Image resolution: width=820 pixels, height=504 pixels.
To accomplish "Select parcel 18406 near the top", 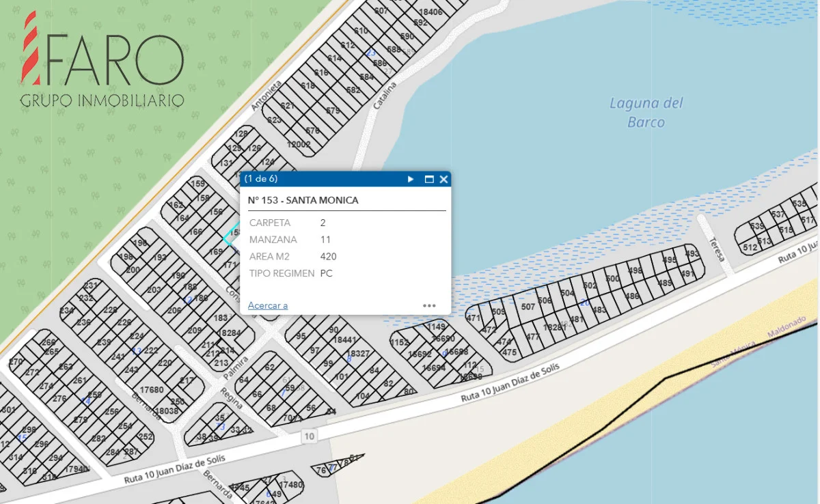I will (x=430, y=12).
